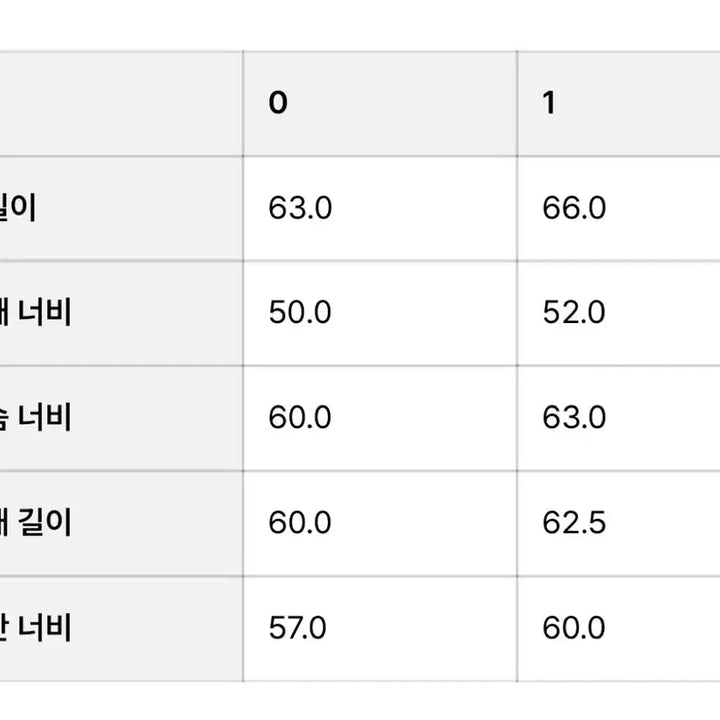This screenshot has height=720, width=720.
Task: Click the 63.0 length value for size 0
Action: 300,208
